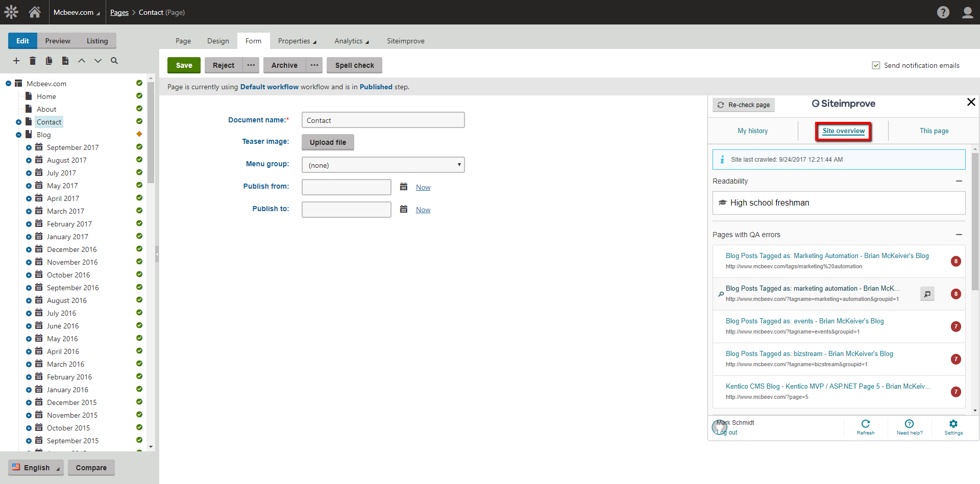This screenshot has height=484, width=980.
Task: Click the Compare button
Action: (x=91, y=467)
